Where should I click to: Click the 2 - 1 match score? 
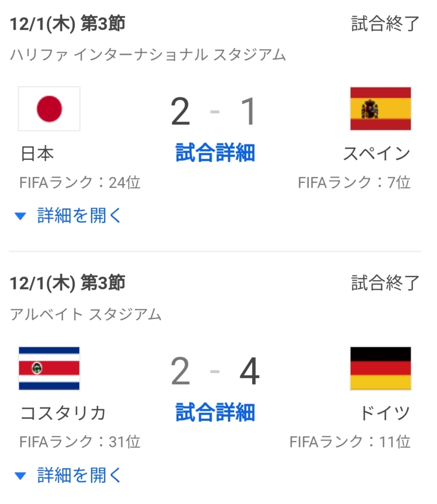point(214,111)
